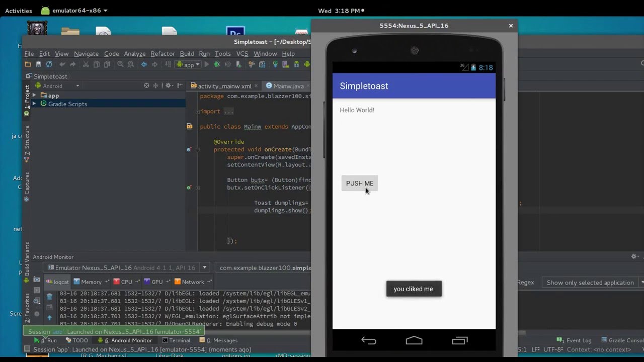Select the CPU monitor tab
This screenshot has width=644, height=362.
pos(126,282)
